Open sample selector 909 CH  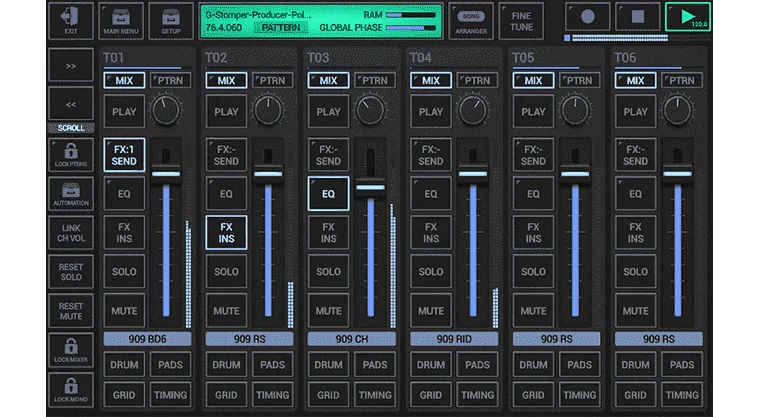pyautogui.click(x=352, y=339)
